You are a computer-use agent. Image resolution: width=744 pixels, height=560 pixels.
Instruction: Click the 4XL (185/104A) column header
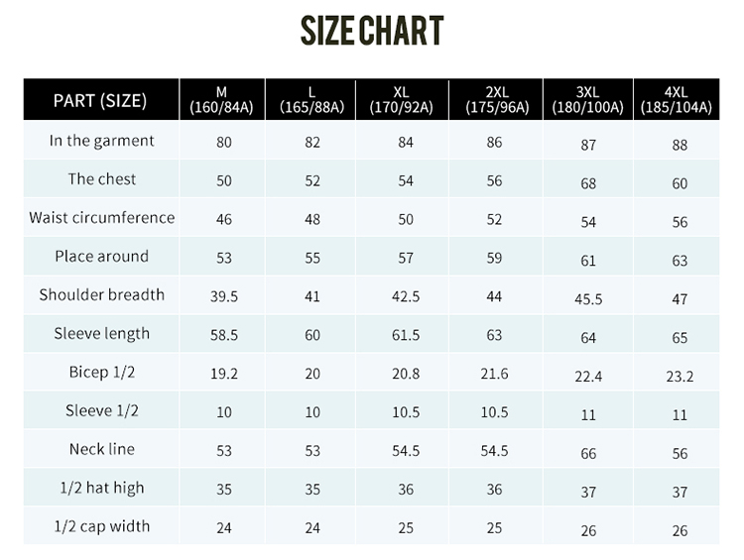[680, 100]
